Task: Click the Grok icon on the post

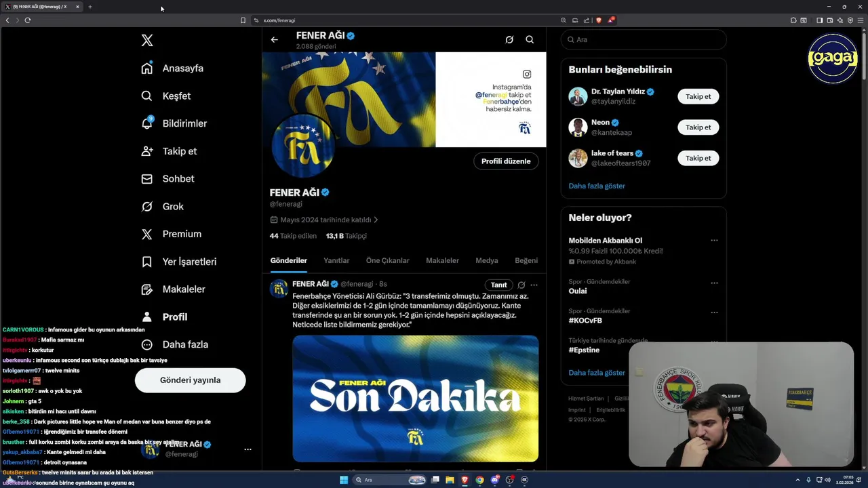Action: [x=521, y=285]
